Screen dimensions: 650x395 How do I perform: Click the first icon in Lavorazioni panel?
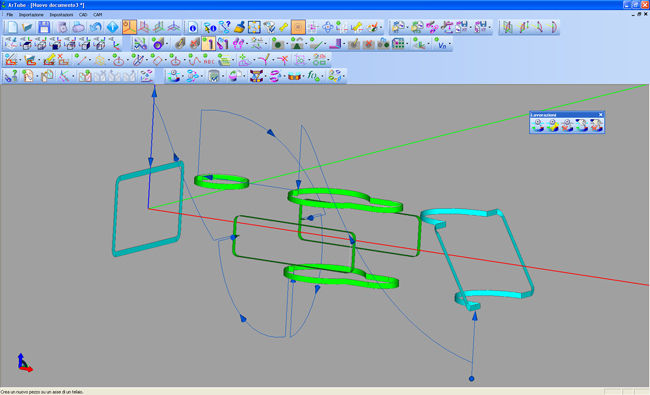[x=538, y=125]
